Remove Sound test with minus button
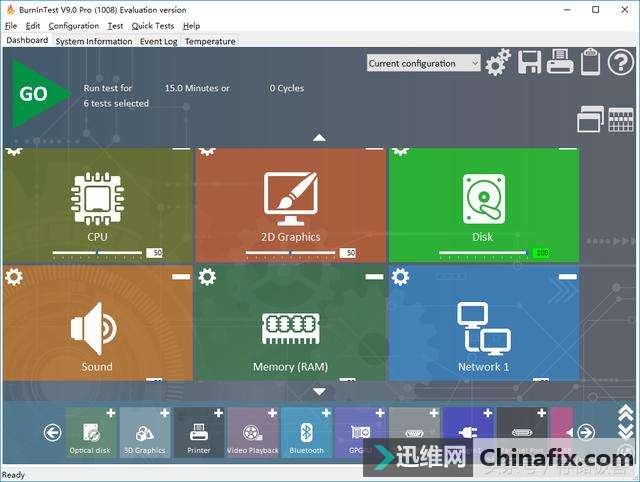The image size is (640, 482). click(181, 277)
